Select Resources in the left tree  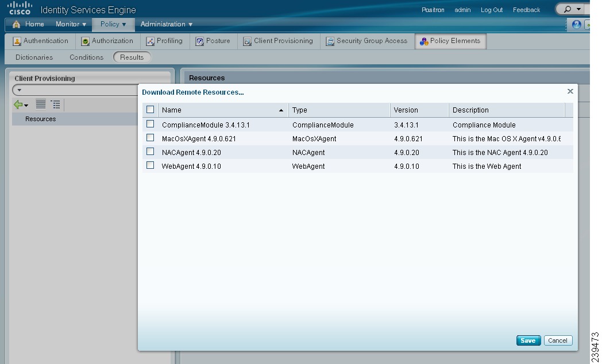[40, 119]
